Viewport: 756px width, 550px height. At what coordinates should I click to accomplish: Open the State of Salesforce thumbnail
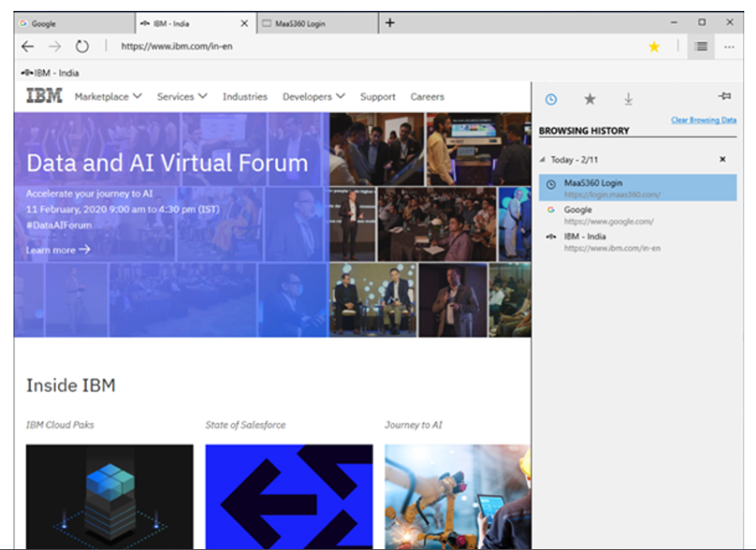click(289, 496)
